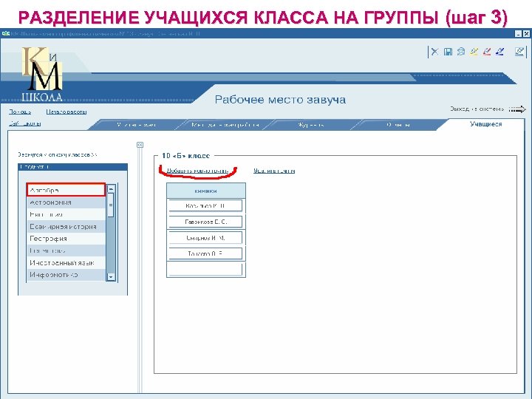Click the химики group header
Screen dimensions: 532x399
click(205, 191)
